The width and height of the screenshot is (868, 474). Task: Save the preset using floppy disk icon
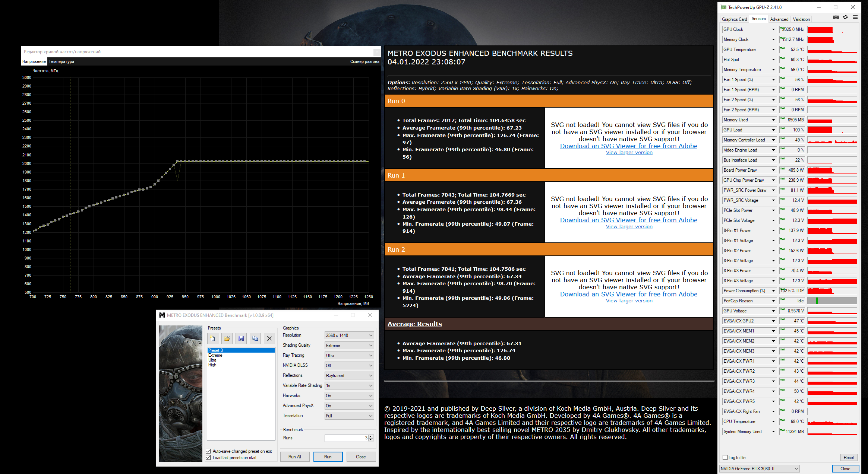241,338
